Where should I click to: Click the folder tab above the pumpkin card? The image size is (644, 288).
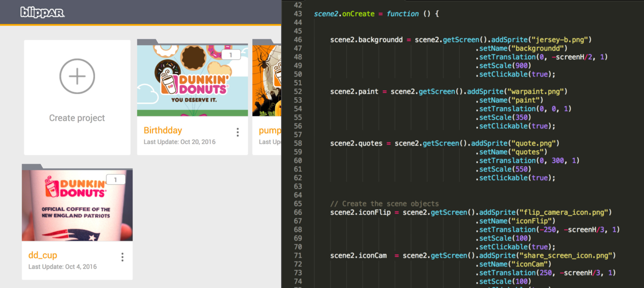262,42
